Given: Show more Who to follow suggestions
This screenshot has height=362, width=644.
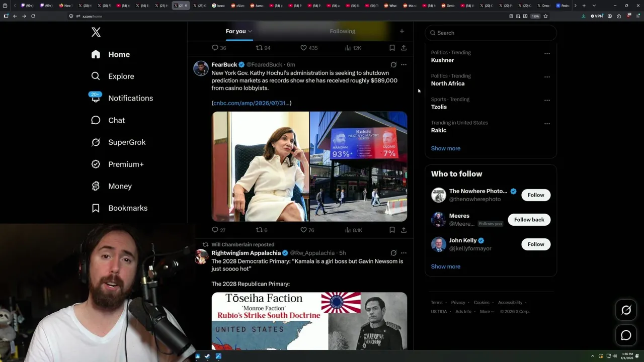Looking at the screenshot, I should tap(446, 266).
